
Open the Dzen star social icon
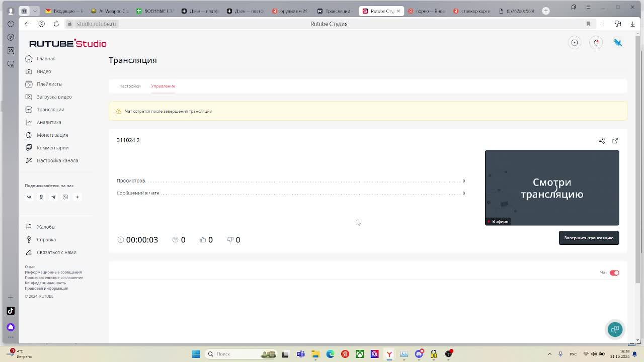tap(77, 197)
